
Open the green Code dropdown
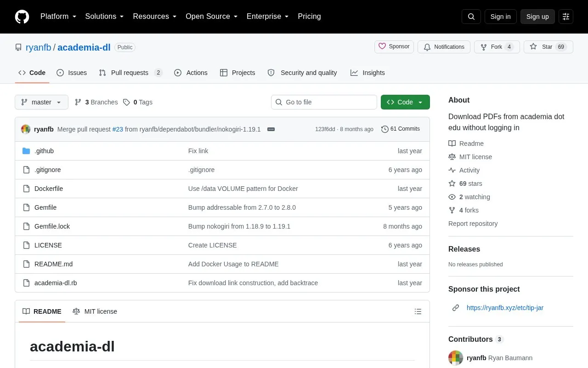click(405, 102)
